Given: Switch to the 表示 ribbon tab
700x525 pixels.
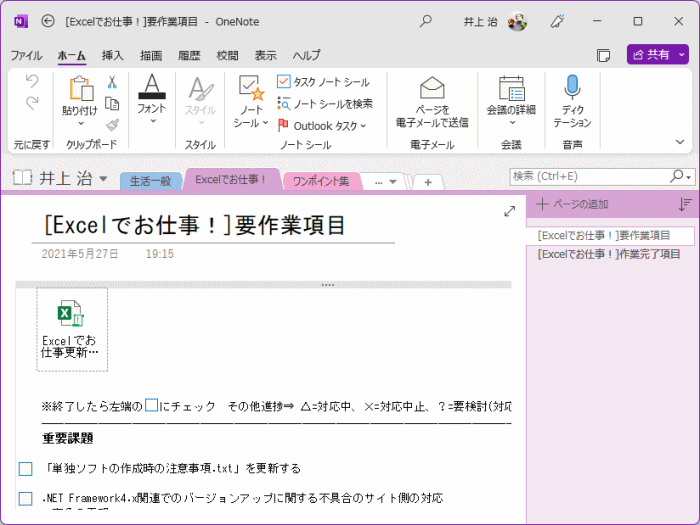Looking at the screenshot, I should (x=266, y=55).
